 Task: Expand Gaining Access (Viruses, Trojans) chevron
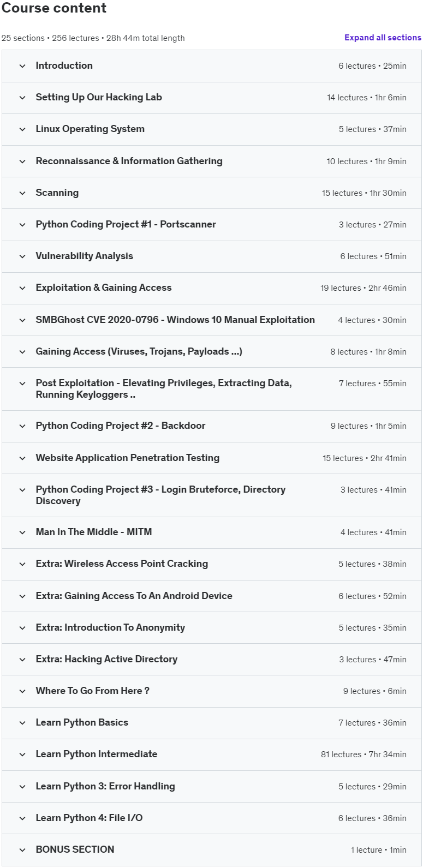pyautogui.click(x=22, y=352)
